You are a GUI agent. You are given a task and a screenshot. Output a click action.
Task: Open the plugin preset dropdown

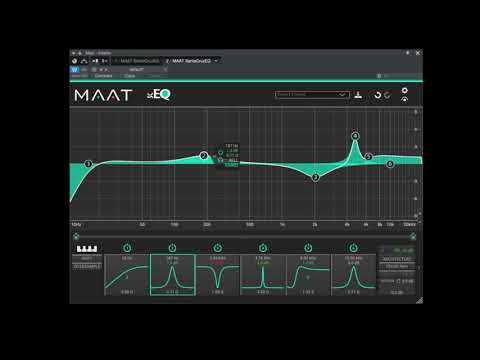(312, 95)
